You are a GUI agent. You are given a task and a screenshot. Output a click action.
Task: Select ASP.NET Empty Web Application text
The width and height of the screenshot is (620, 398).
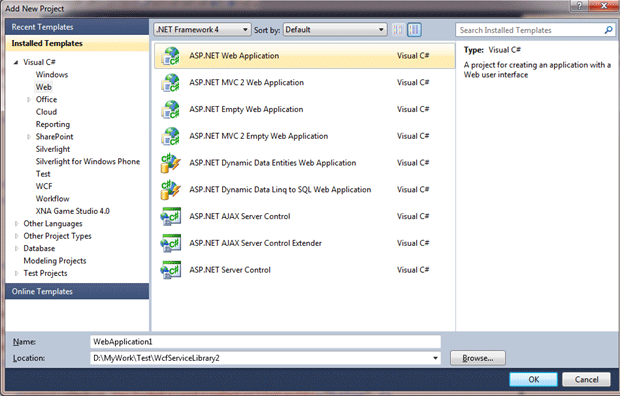coord(246,109)
